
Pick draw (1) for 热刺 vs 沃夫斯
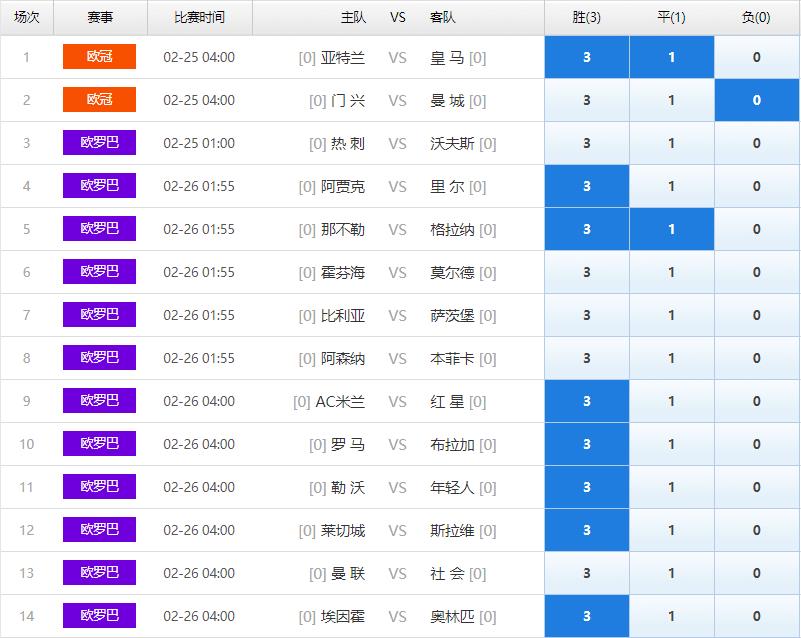tap(672, 143)
